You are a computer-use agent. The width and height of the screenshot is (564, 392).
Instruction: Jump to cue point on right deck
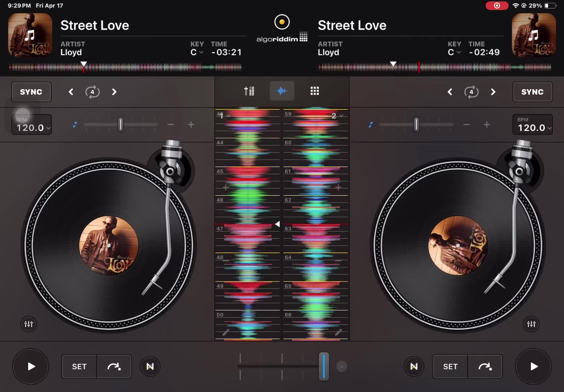[485, 367]
